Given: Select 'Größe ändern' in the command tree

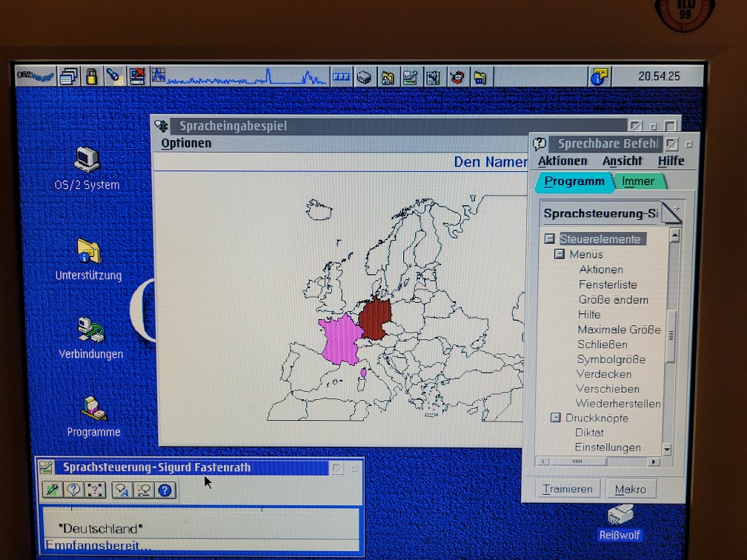Looking at the screenshot, I should (613, 299).
